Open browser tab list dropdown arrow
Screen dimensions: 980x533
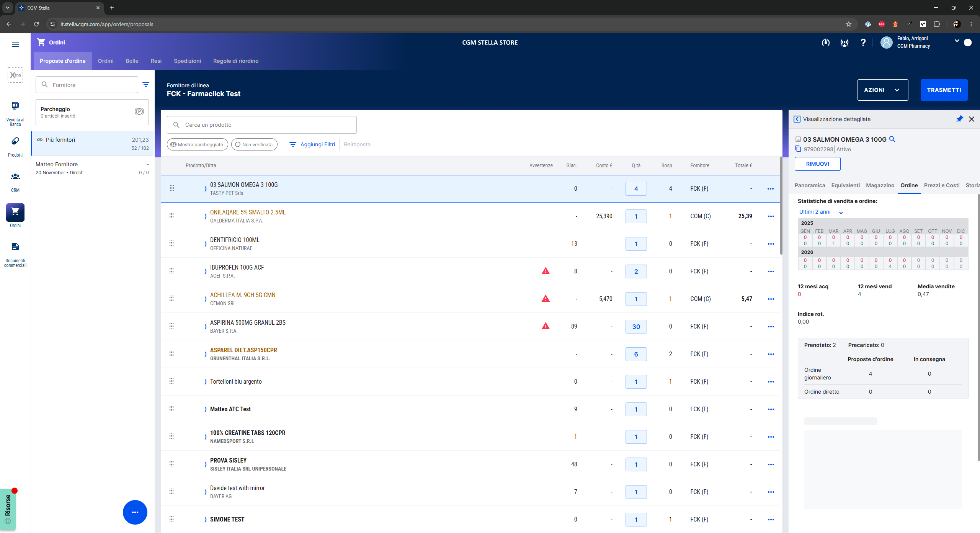7,8
